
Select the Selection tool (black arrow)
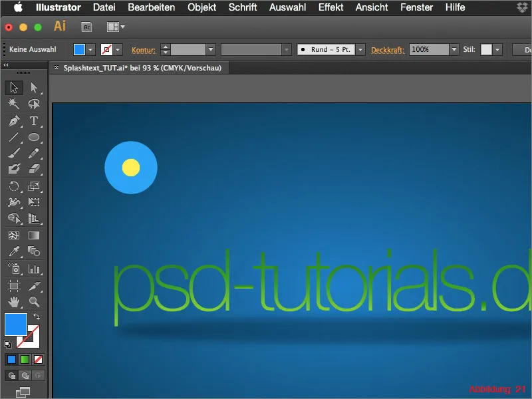tap(14, 88)
